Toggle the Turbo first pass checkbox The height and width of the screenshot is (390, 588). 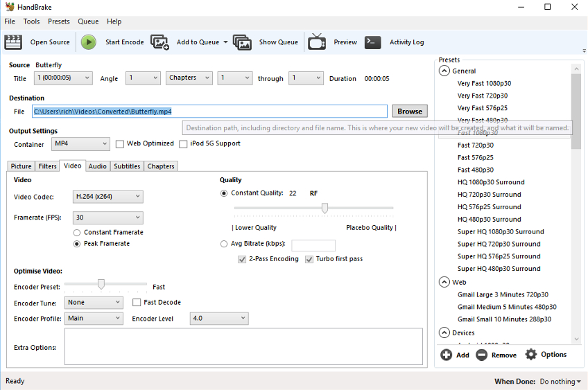coord(309,259)
